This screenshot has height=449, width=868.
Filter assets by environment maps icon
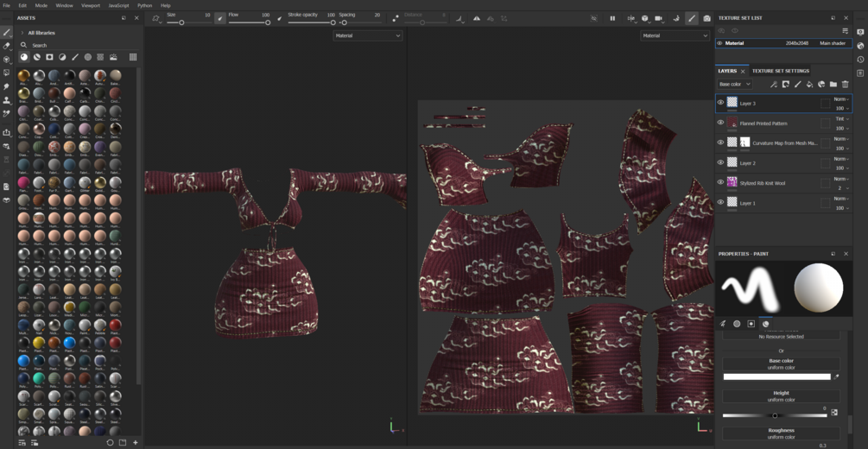click(113, 57)
